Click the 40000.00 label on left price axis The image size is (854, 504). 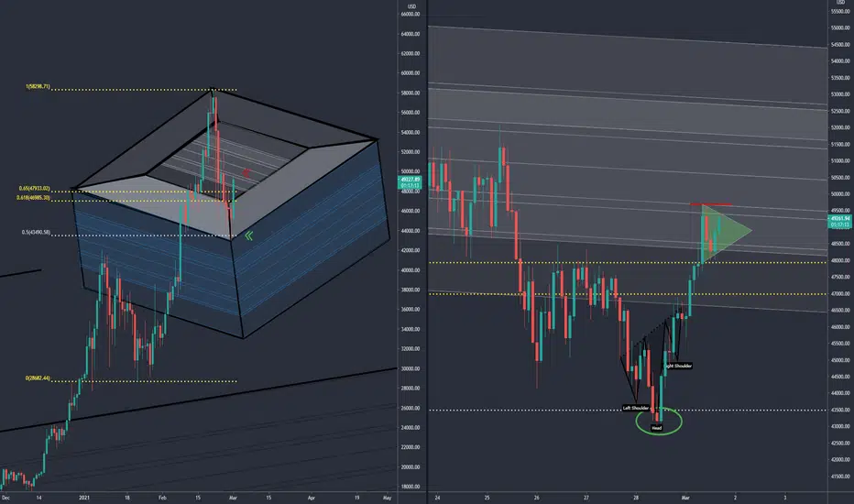point(411,270)
